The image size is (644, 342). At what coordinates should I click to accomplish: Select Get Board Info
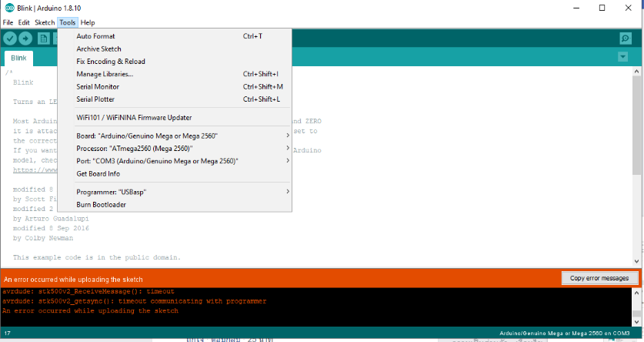coord(175,173)
